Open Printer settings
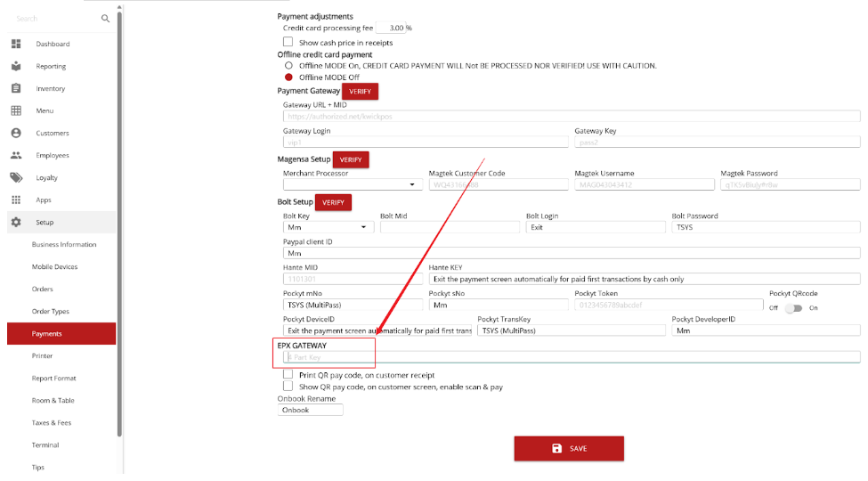Image resolution: width=868 pixels, height=481 pixels. 42,355
